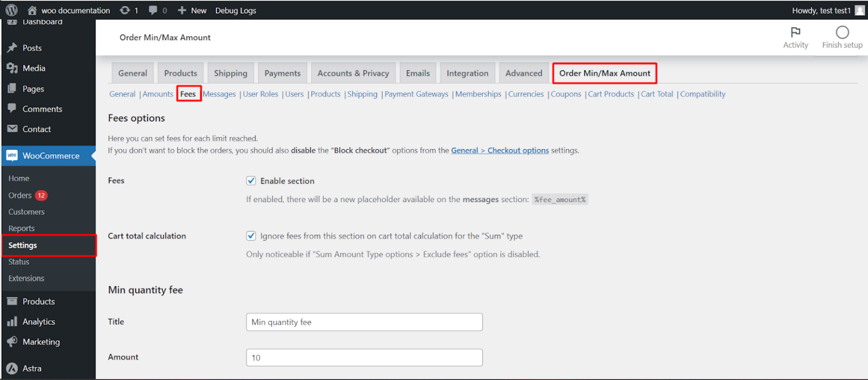Viewport: 868px width, 380px height.
Task: Disable the Fees Enable section checkbox
Action: point(251,181)
